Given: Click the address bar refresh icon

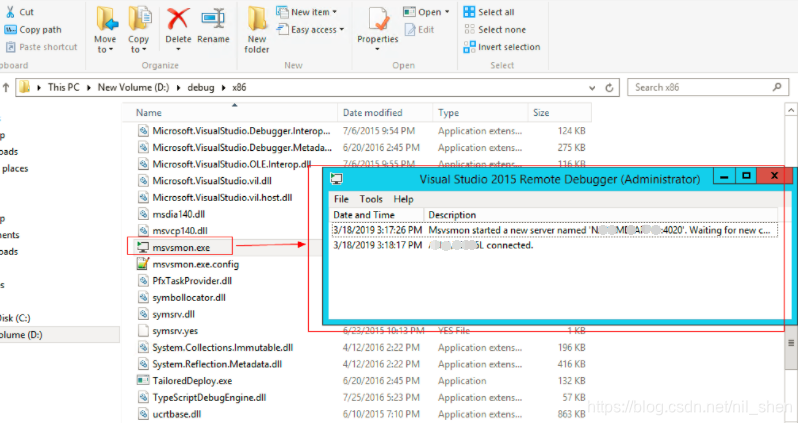Looking at the screenshot, I should point(609,88).
